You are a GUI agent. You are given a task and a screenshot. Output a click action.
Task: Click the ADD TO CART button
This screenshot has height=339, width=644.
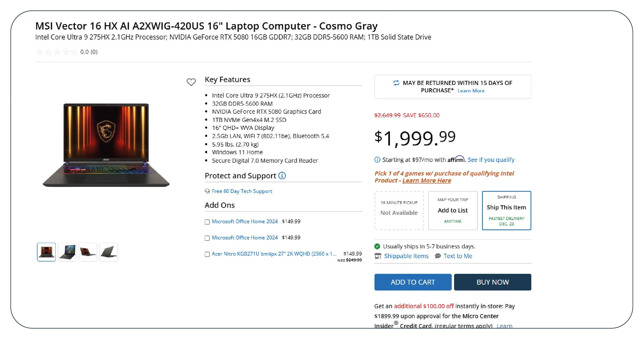tap(413, 282)
